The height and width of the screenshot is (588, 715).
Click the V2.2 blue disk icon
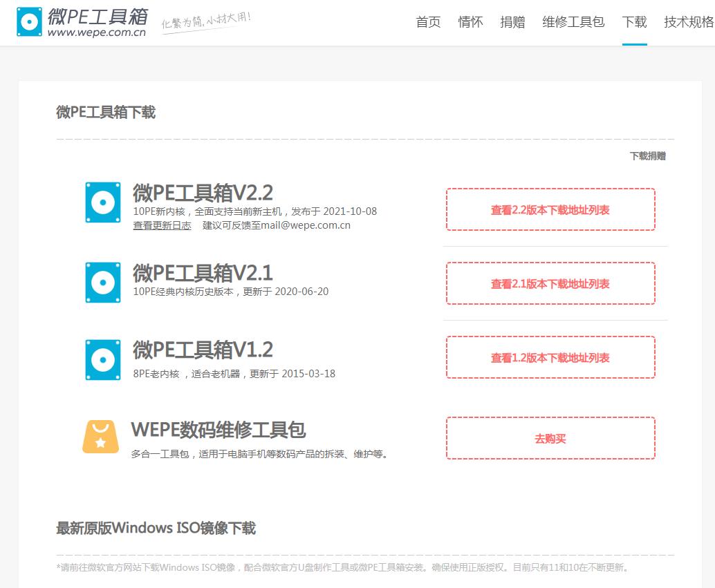[102, 202]
